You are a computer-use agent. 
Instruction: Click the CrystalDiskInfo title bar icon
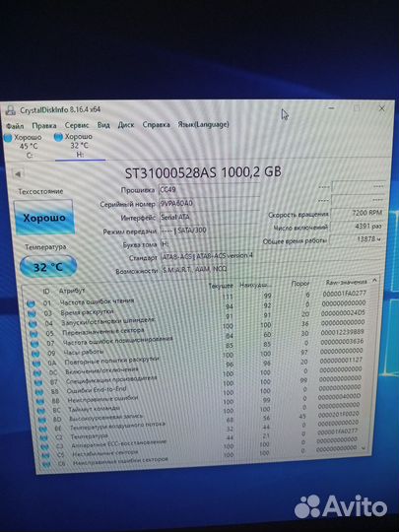click(x=11, y=110)
